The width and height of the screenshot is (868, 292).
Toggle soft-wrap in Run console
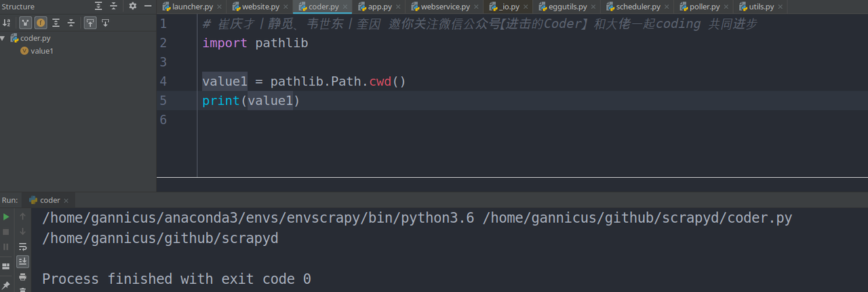tap(22, 247)
